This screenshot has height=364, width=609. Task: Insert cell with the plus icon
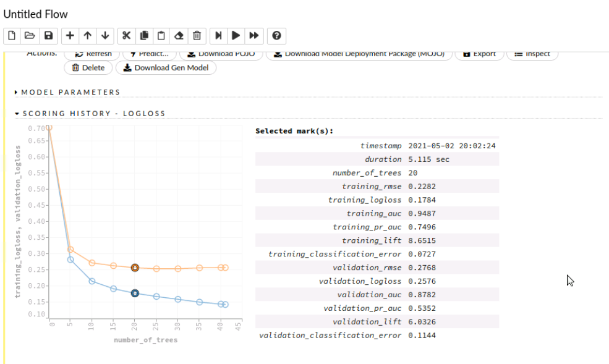(70, 36)
